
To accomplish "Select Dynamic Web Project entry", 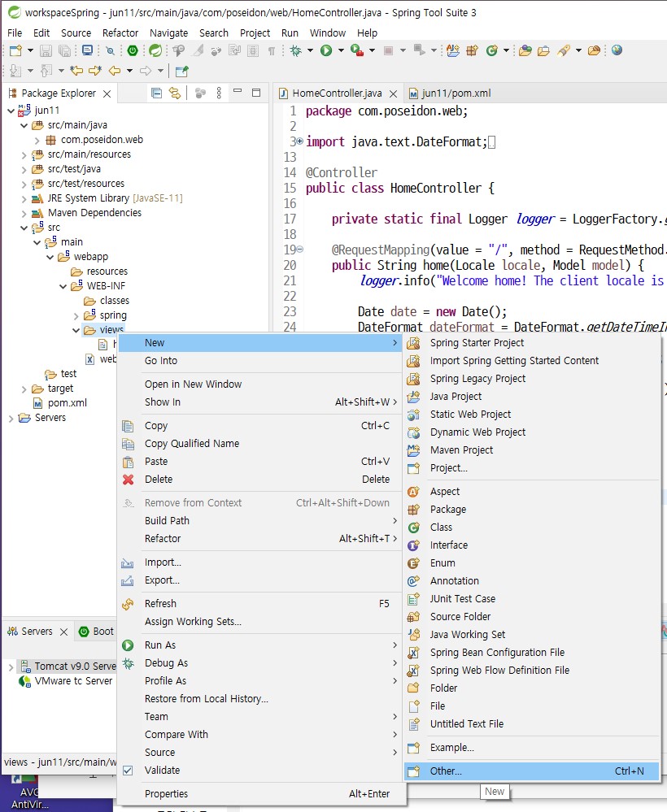I will pos(530,432).
